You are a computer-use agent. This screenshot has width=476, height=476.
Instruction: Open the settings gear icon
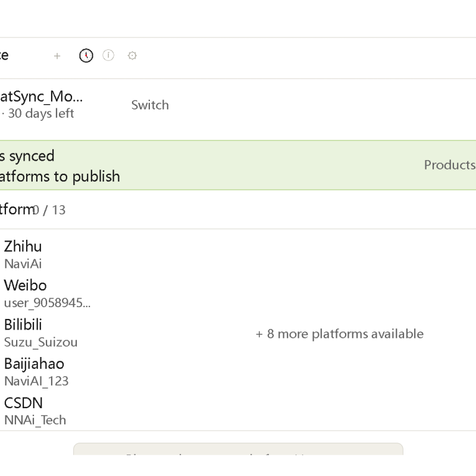132,55
